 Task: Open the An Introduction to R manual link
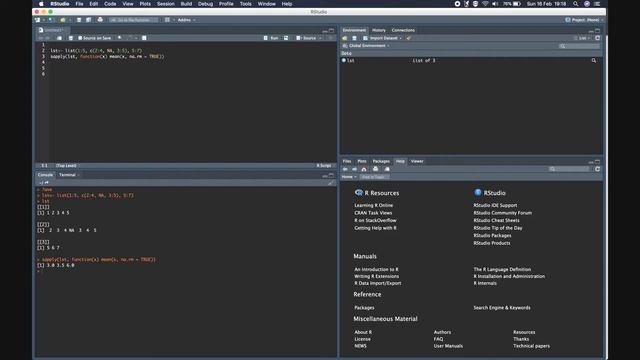(376, 269)
